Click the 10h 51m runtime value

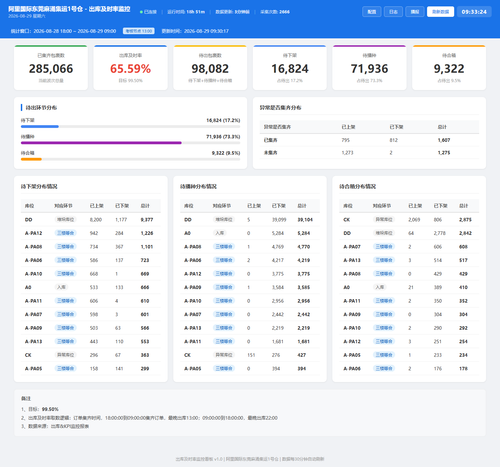click(x=196, y=12)
